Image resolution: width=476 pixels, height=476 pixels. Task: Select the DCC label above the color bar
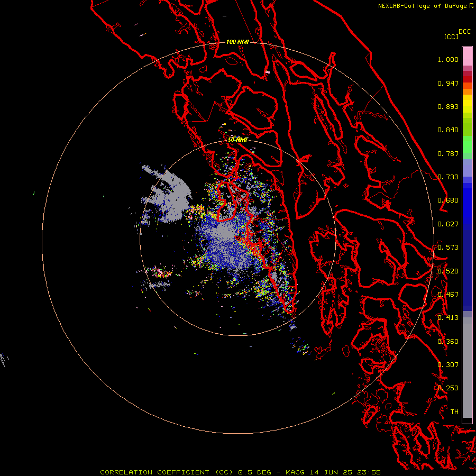tap(465, 32)
